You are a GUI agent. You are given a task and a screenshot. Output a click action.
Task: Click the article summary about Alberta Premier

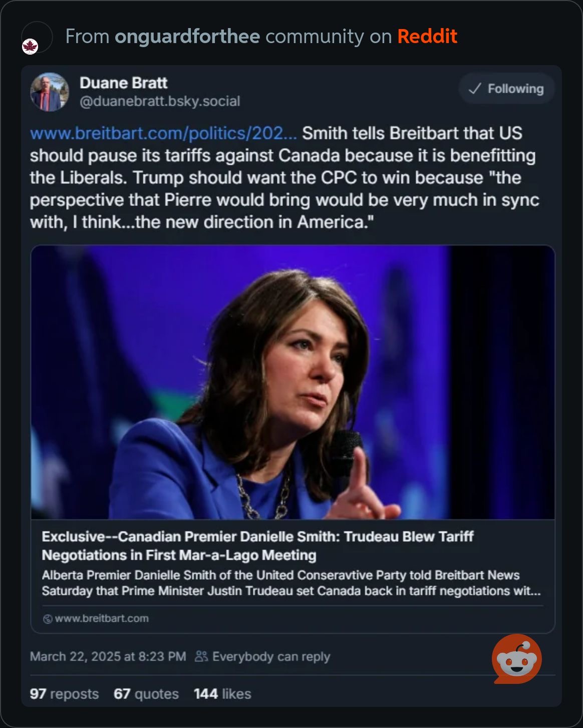(290, 583)
